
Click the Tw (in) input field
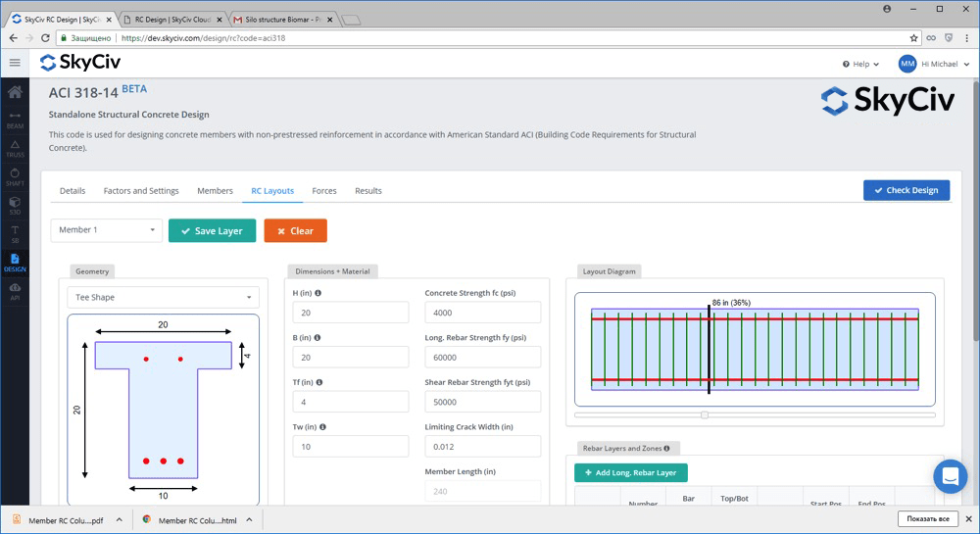tap(351, 447)
